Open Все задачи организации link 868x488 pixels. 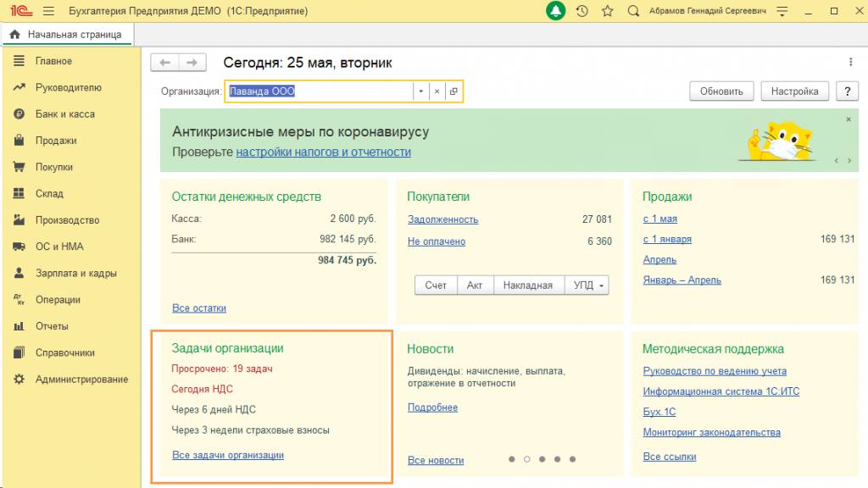click(228, 455)
